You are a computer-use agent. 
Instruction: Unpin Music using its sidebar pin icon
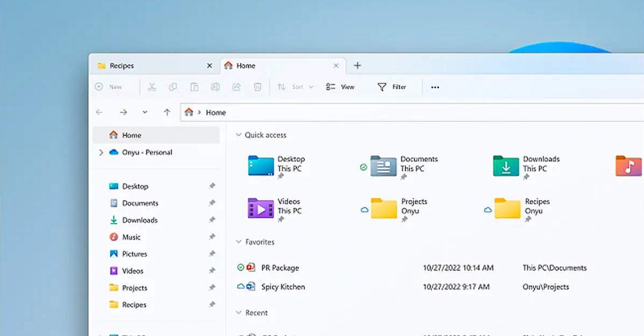coord(212,237)
